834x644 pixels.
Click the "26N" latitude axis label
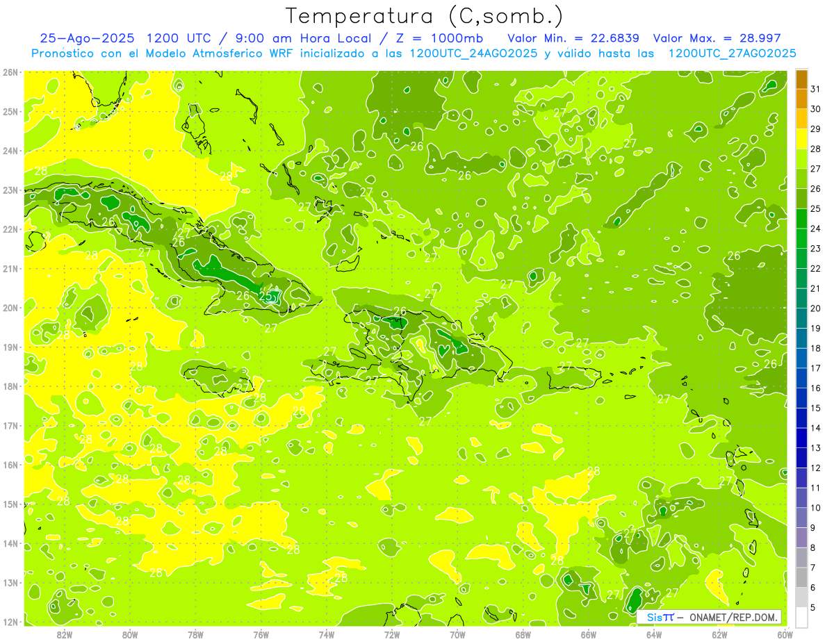coord(10,72)
